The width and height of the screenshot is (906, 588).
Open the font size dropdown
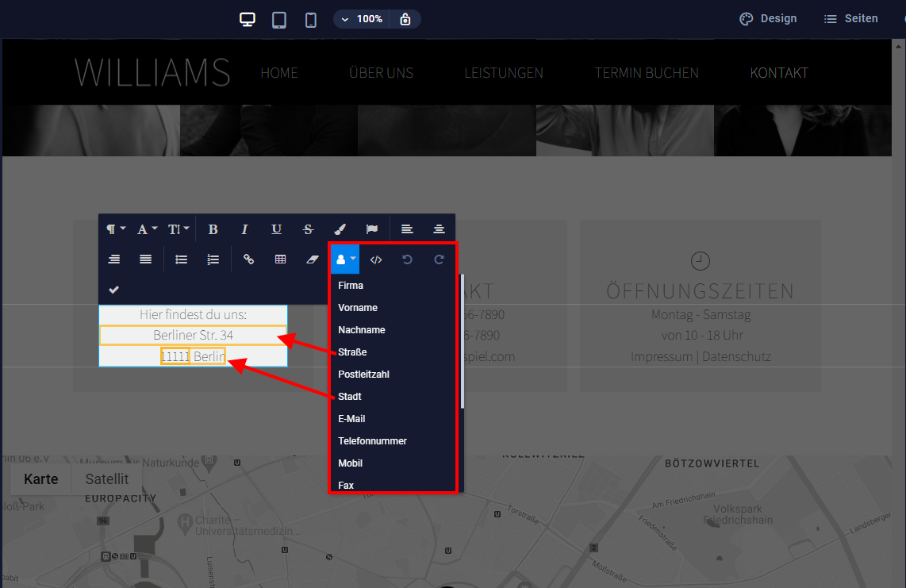179,229
